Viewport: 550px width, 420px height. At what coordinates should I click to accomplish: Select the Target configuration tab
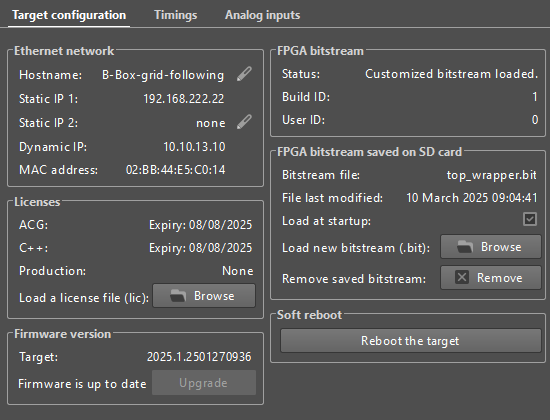[x=69, y=15]
